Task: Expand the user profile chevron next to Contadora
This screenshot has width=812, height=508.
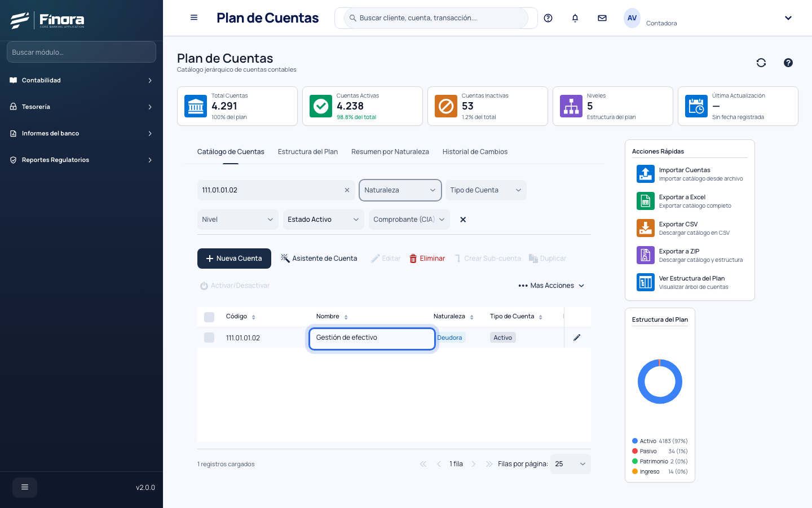Action: 788,18
